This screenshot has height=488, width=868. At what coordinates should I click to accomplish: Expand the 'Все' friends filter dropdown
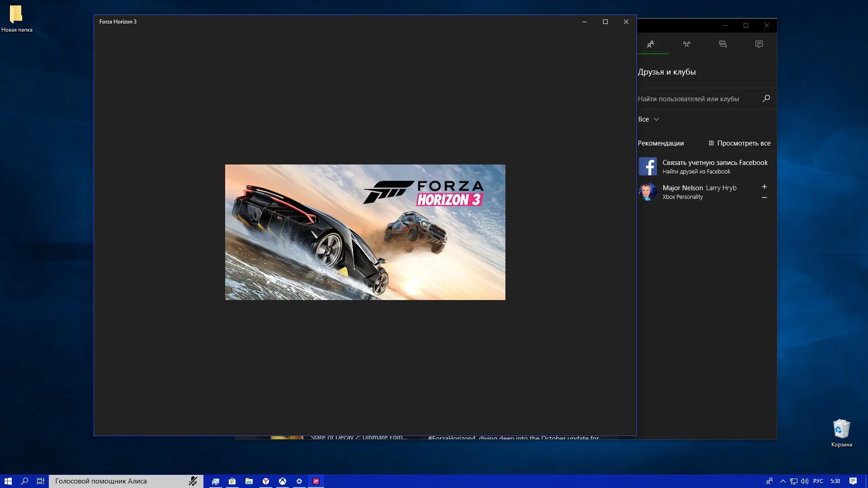click(649, 118)
